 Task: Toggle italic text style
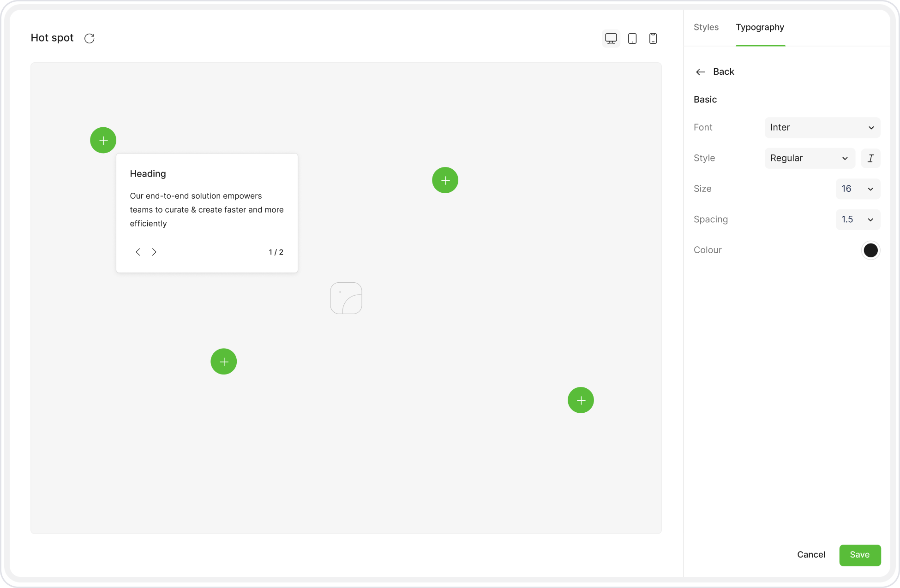[870, 158]
